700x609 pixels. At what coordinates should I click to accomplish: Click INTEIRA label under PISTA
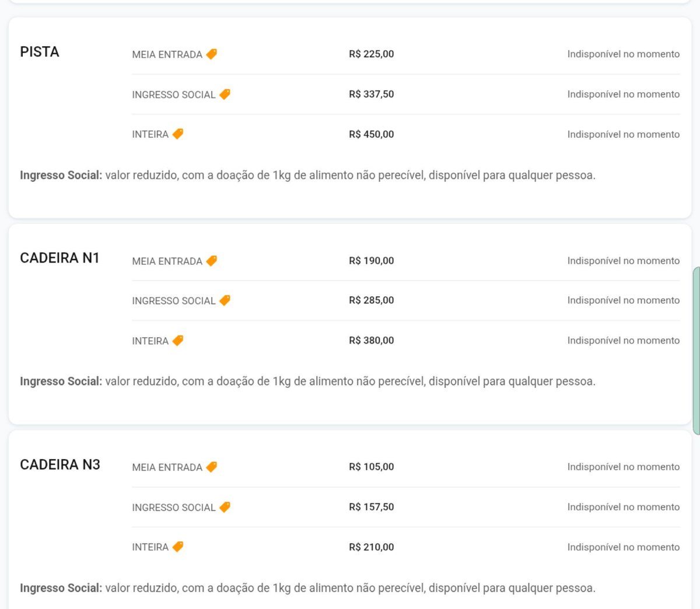click(x=150, y=134)
